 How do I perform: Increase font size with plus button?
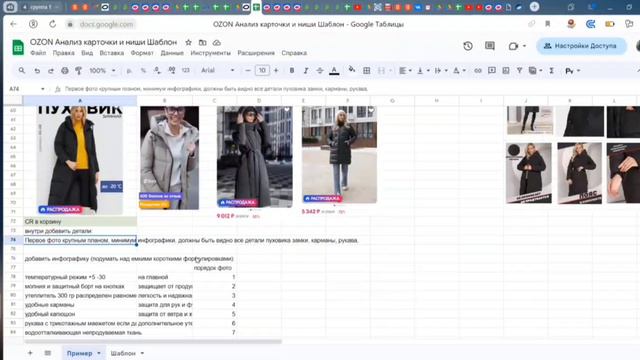(276, 71)
